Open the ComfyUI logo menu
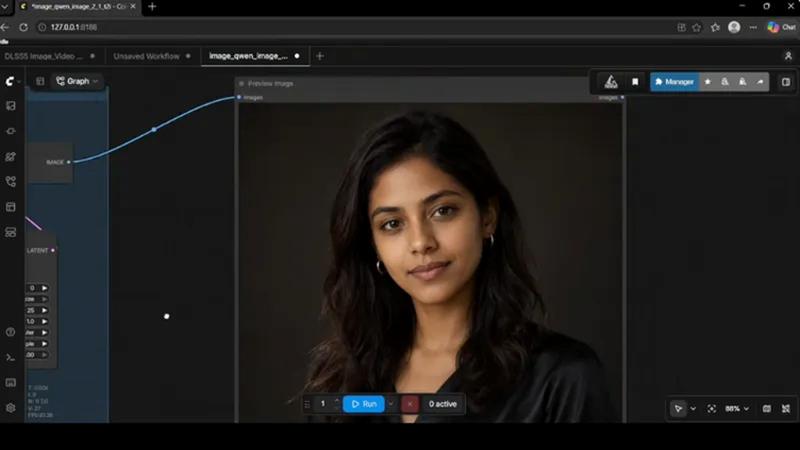The image size is (800, 450). (10, 81)
